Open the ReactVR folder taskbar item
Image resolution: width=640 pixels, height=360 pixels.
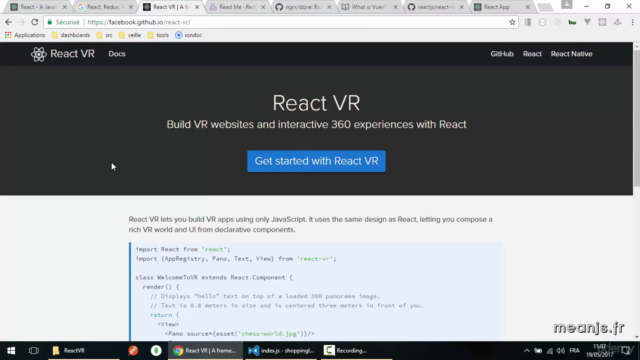pyautogui.click(x=84, y=351)
